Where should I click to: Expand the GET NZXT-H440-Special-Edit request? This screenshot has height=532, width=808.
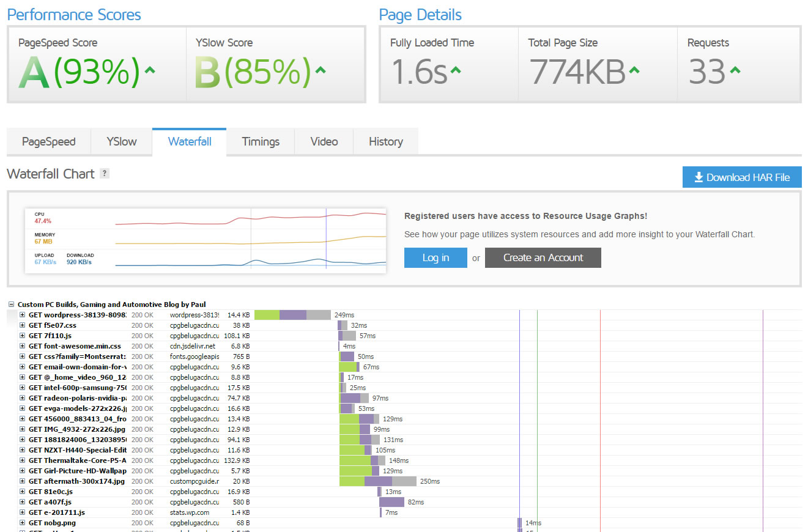point(23,450)
